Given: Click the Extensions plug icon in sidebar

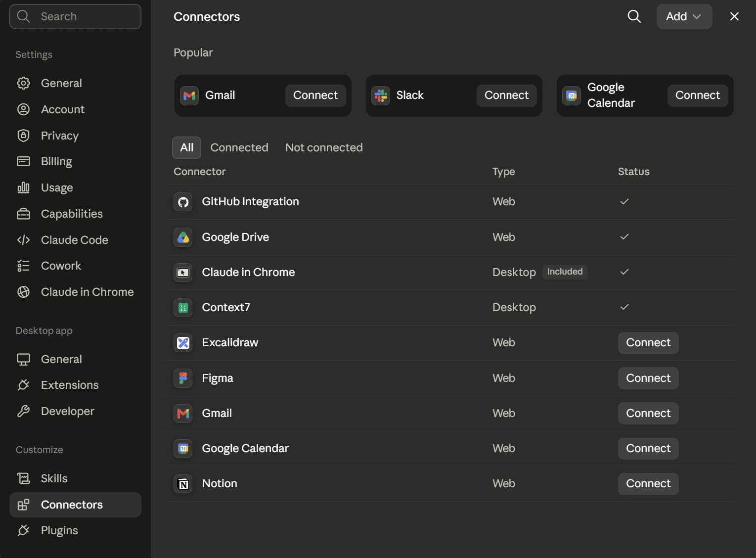Looking at the screenshot, I should [x=23, y=385].
